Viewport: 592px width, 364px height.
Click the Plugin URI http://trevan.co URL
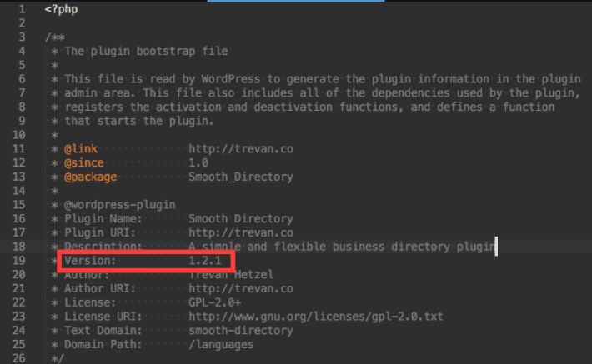click(241, 232)
